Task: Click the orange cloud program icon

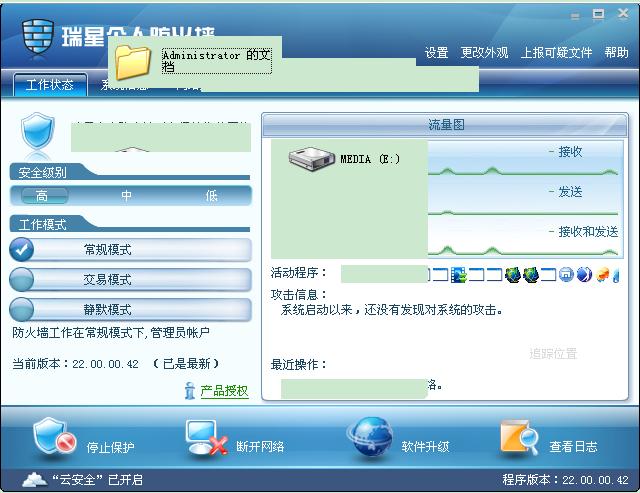Action: [x=602, y=275]
